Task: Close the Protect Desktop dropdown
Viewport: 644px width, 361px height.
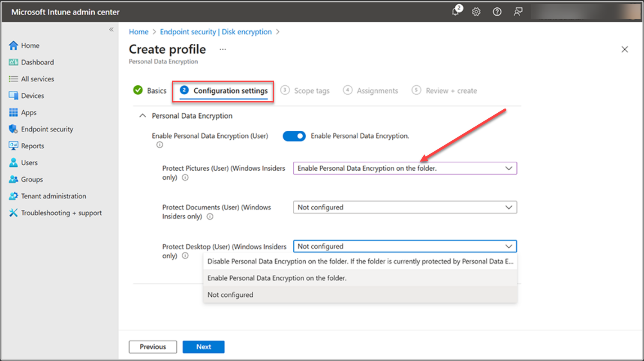Action: [405, 246]
